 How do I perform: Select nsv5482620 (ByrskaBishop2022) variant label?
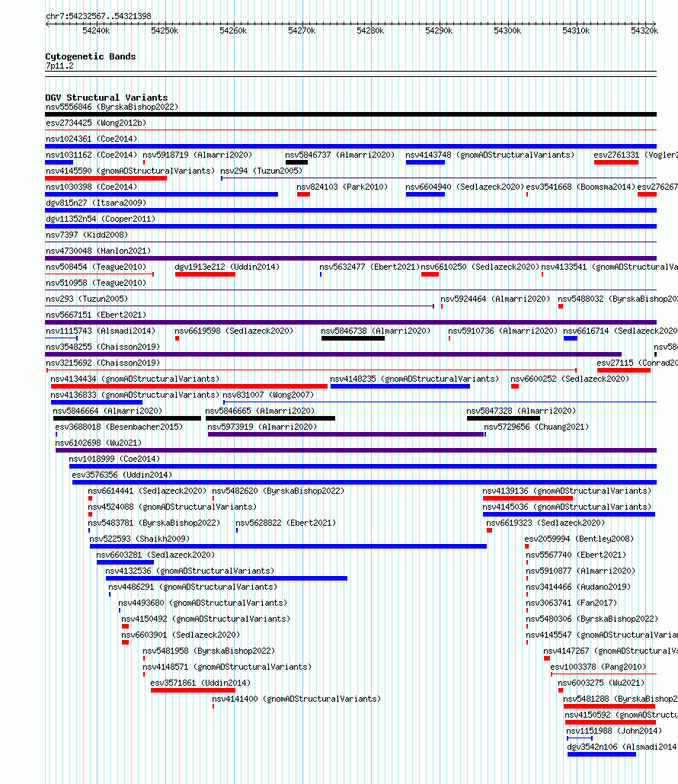pos(279,491)
